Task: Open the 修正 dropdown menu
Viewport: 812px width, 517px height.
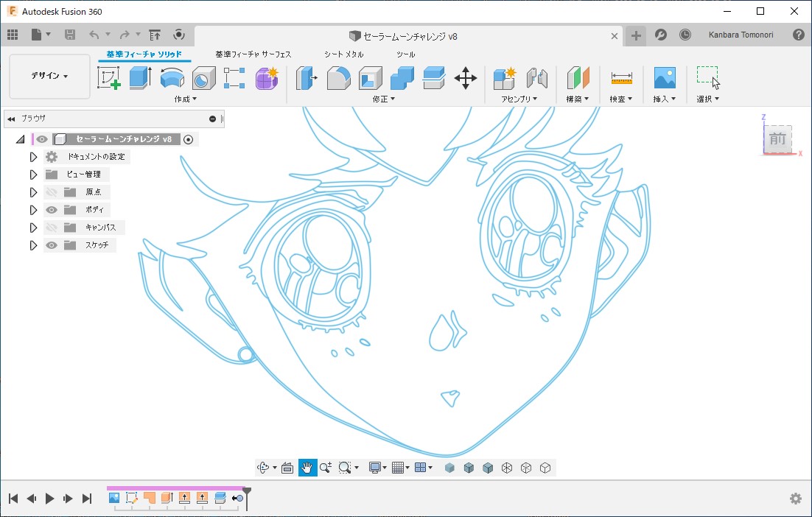Action: (384, 99)
